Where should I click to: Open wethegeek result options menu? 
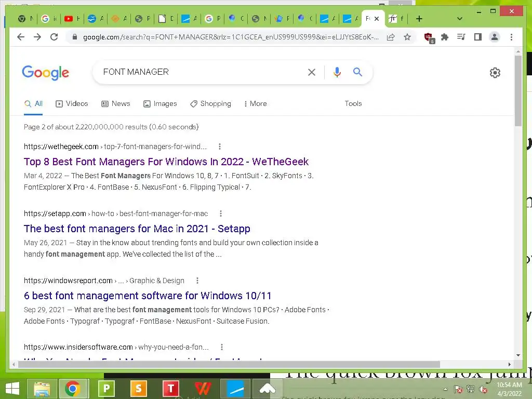point(220,147)
